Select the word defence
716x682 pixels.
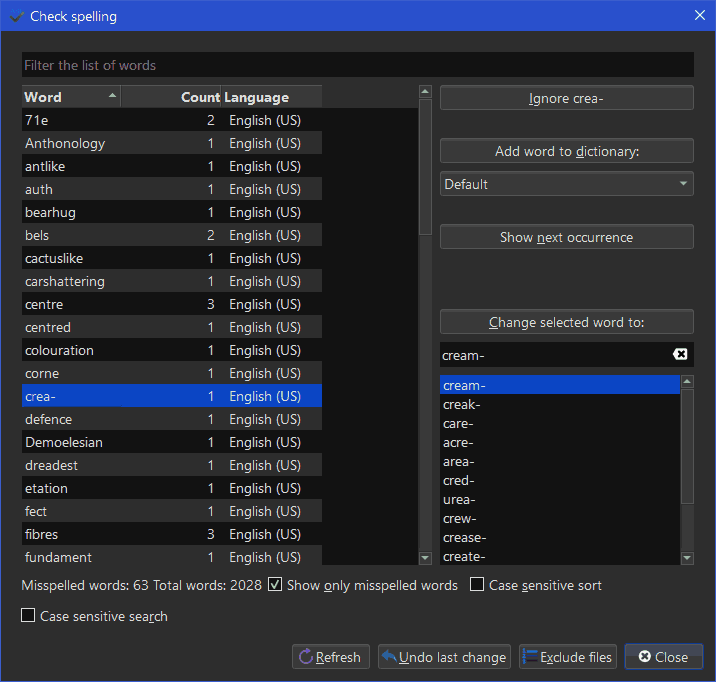(x=172, y=419)
